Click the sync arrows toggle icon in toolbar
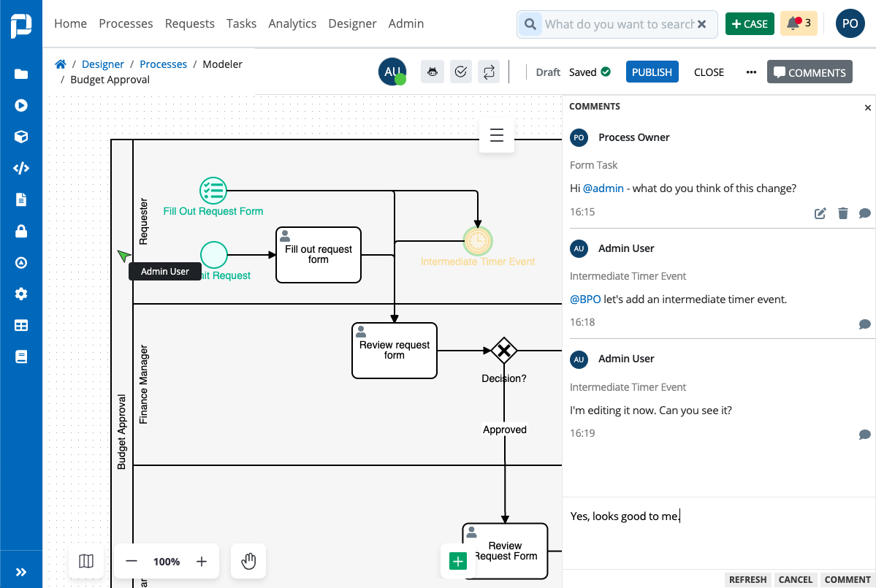This screenshot has width=876, height=588. coord(489,72)
